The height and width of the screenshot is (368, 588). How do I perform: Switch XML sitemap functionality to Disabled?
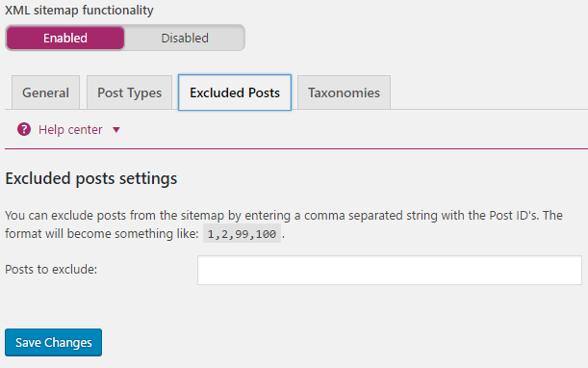[x=185, y=38]
